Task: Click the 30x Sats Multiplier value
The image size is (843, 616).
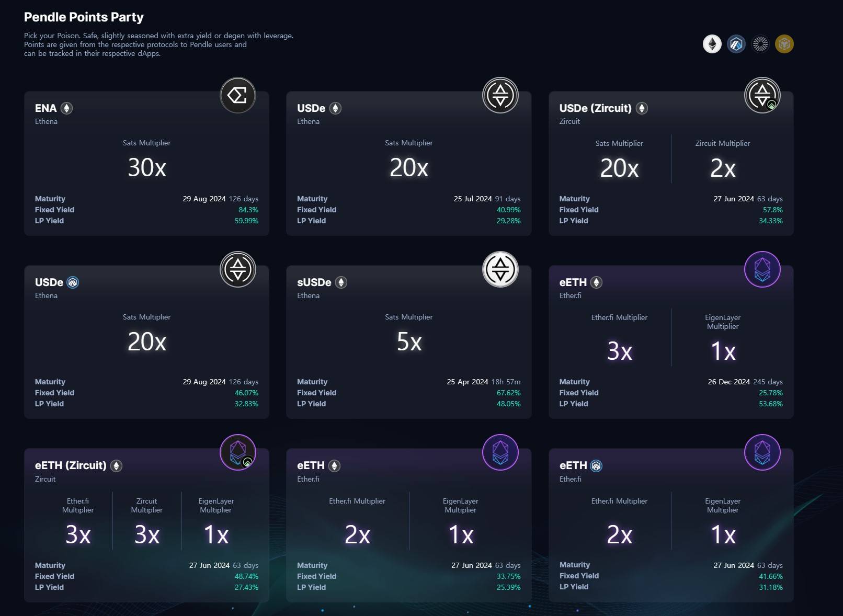Action: click(x=147, y=168)
